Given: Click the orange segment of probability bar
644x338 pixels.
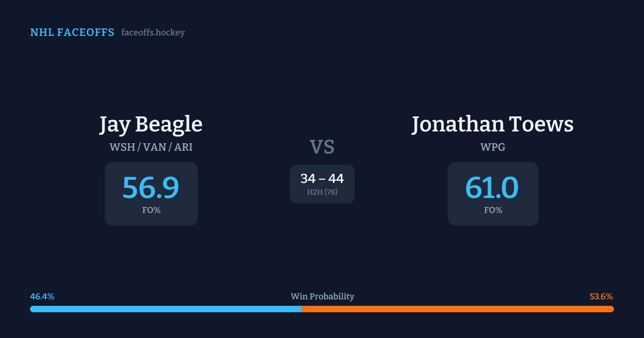Looking at the screenshot, I should [x=457, y=309].
